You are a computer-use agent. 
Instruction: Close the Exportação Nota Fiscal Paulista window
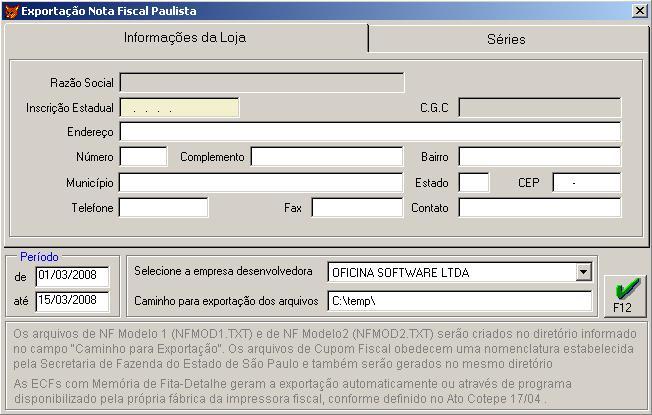point(640,10)
